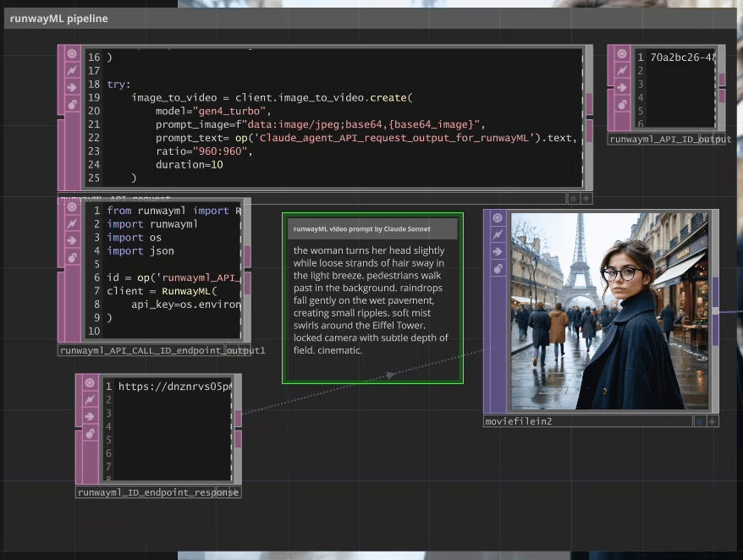Select the 'runwayML video prompt by Claude Sonnet' comment title
The height and width of the screenshot is (560, 743).
[x=361, y=229]
